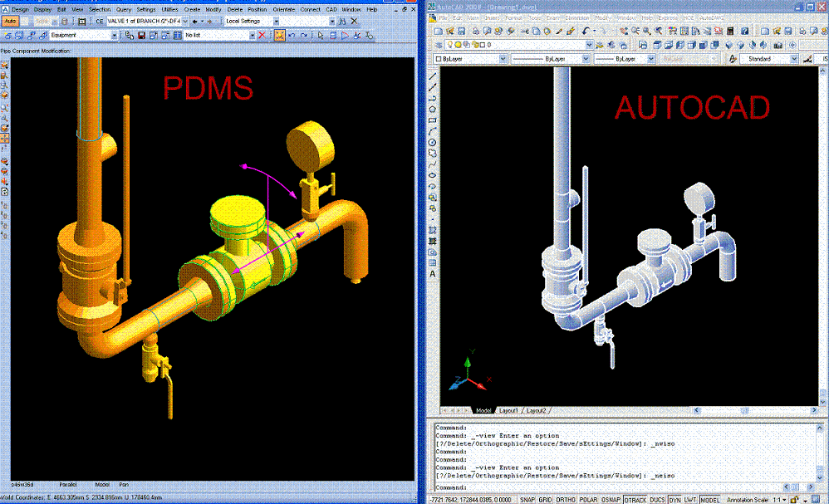829x504 pixels.
Task: Expand the layer 0 dropdown in AutoCAD
Action: point(589,45)
